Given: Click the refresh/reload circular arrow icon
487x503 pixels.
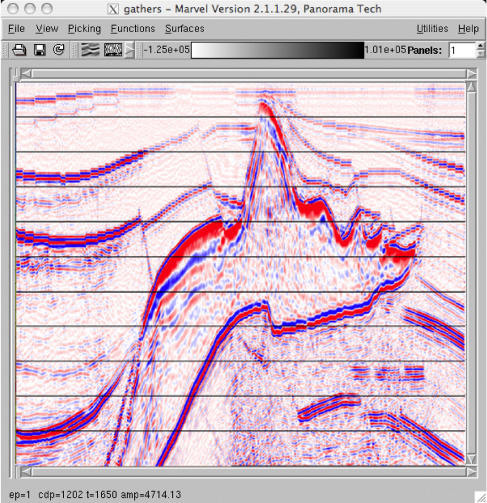Looking at the screenshot, I should point(59,50).
